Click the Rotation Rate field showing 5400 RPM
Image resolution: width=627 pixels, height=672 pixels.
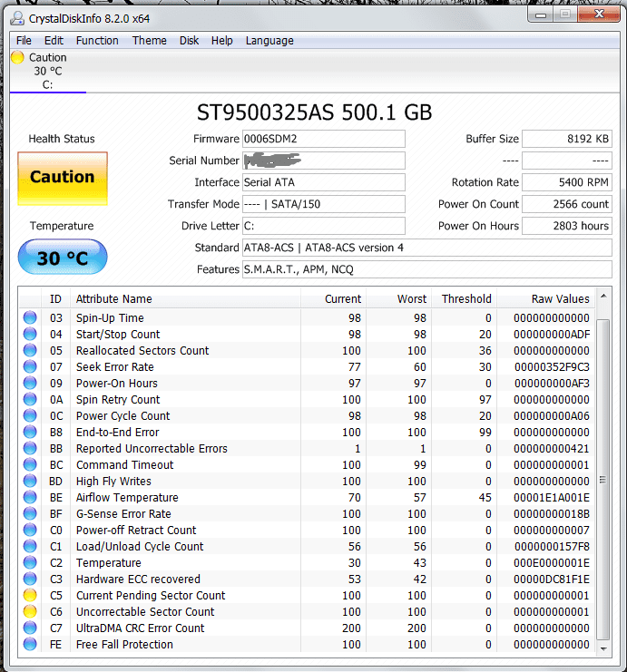[x=567, y=182]
